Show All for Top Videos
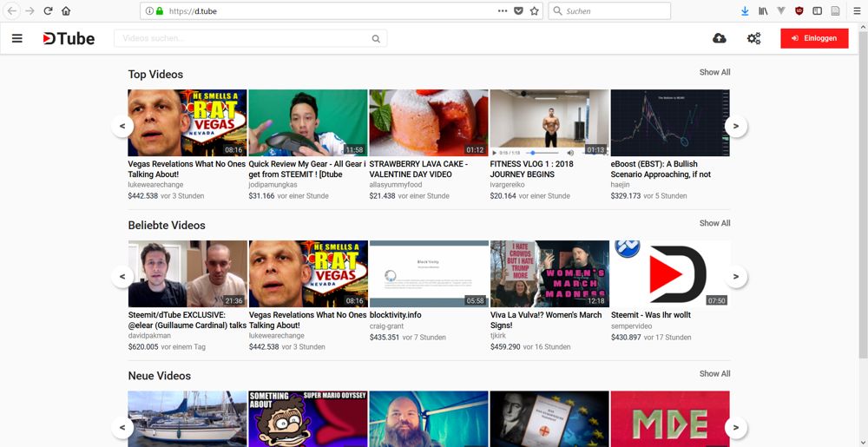 714,72
